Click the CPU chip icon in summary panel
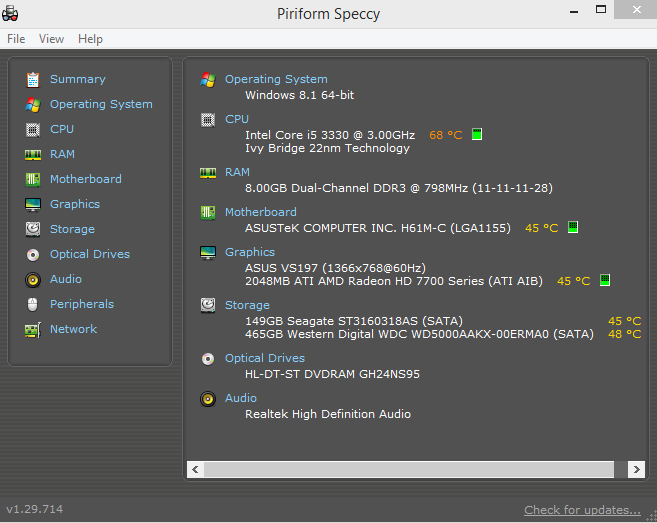The width and height of the screenshot is (657, 523). click(208, 120)
